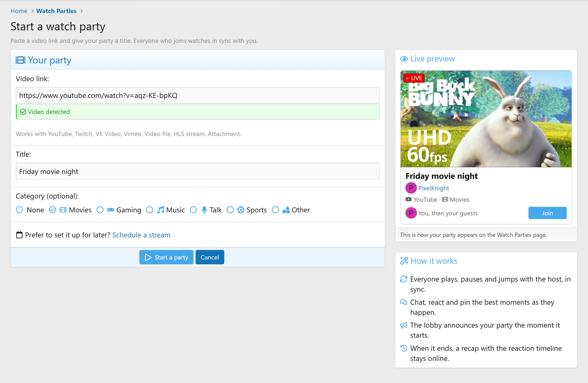The width and height of the screenshot is (588, 383).
Task: Choose the Gaming category radio button
Action: pos(100,210)
